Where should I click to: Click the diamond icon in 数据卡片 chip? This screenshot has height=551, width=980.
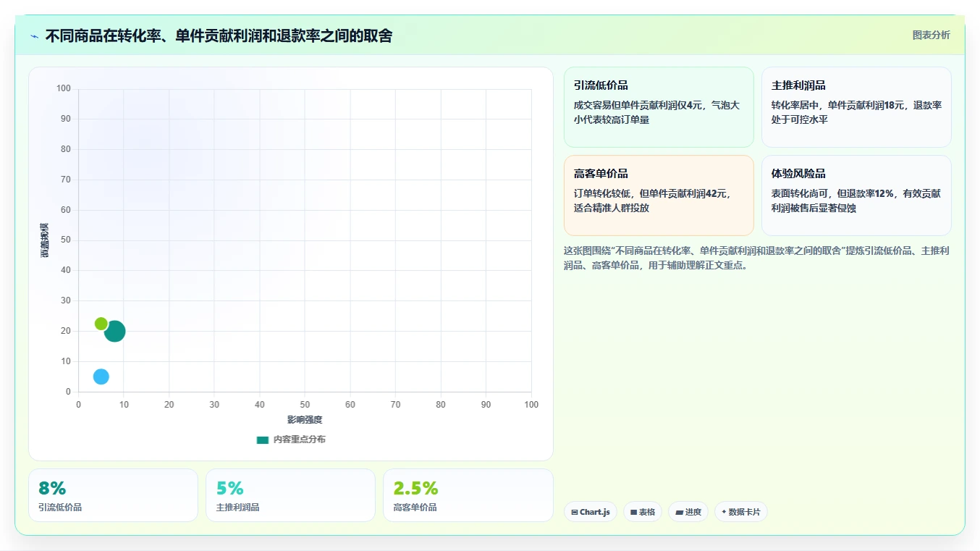(x=724, y=512)
